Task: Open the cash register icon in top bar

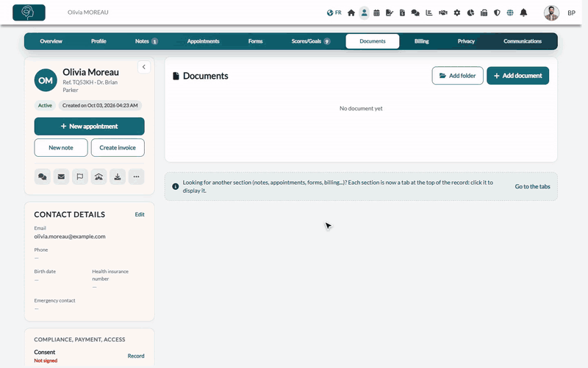Action: tap(484, 13)
